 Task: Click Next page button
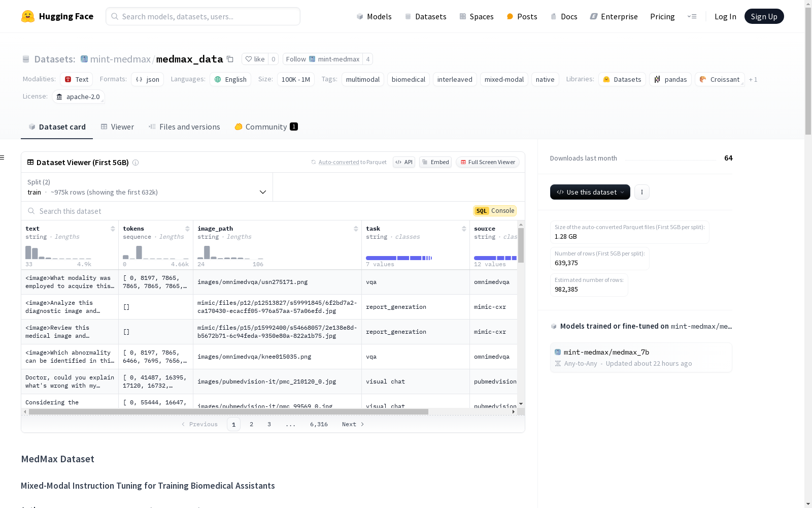click(x=353, y=424)
